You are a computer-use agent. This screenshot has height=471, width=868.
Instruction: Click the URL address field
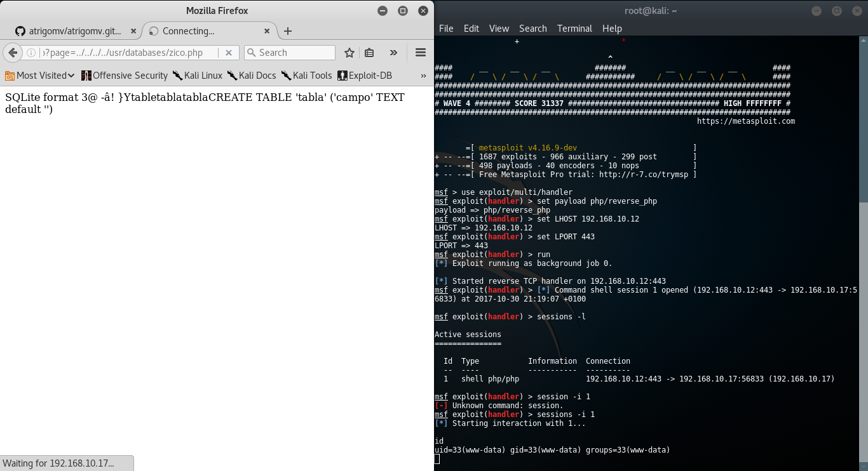coord(129,53)
